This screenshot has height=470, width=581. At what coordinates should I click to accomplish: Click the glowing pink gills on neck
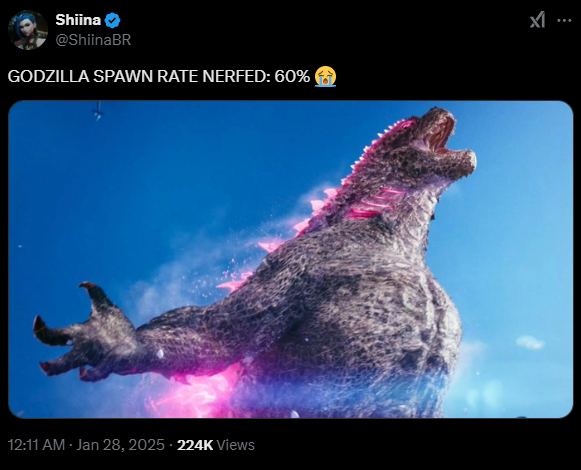coord(374,203)
